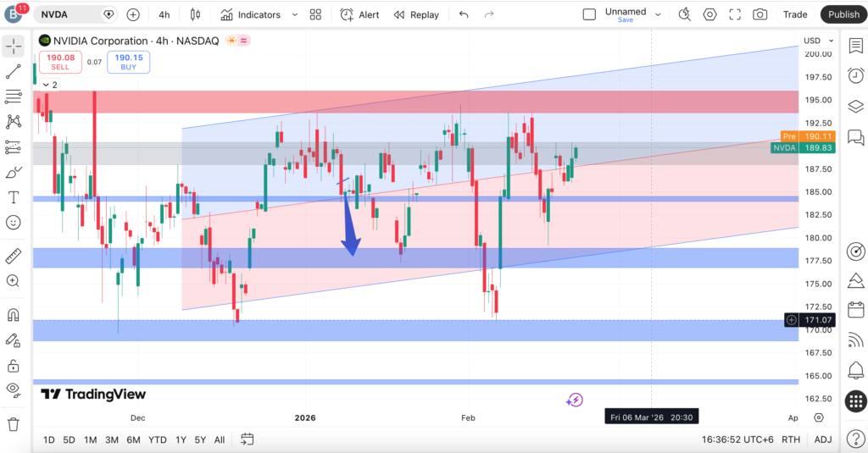Toggle ADJ adjusted data button
The height and width of the screenshot is (453, 868).
(x=822, y=439)
